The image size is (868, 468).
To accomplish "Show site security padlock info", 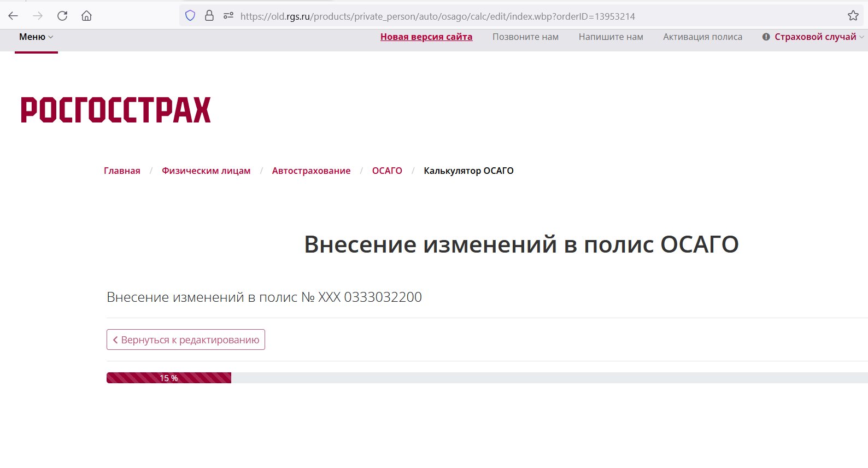I will [x=209, y=16].
